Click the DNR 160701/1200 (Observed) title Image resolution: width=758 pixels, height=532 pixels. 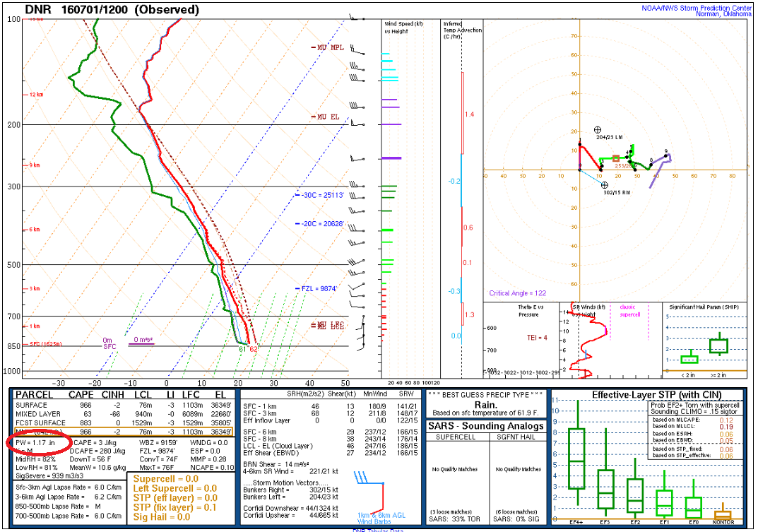tap(112, 10)
